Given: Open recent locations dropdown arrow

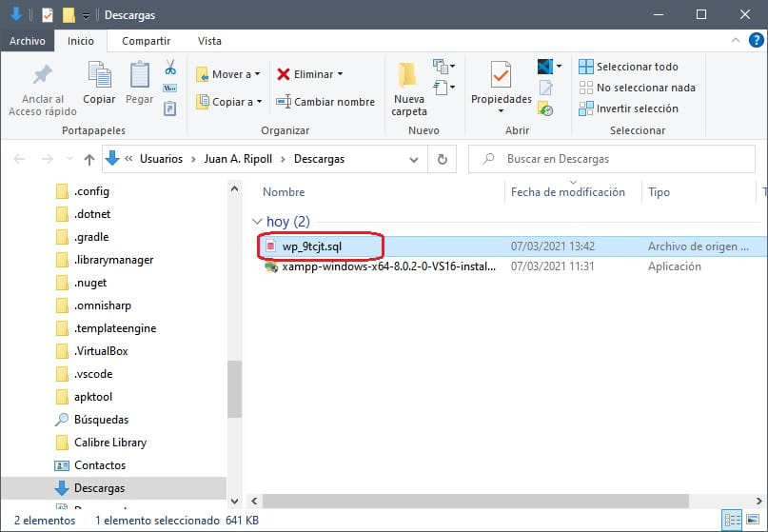Looking at the screenshot, I should 69,159.
